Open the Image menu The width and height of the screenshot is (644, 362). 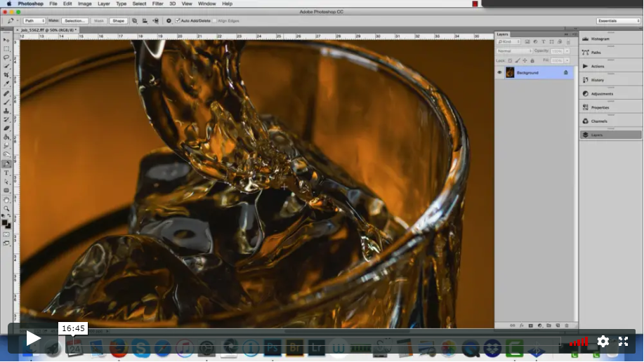click(x=84, y=4)
